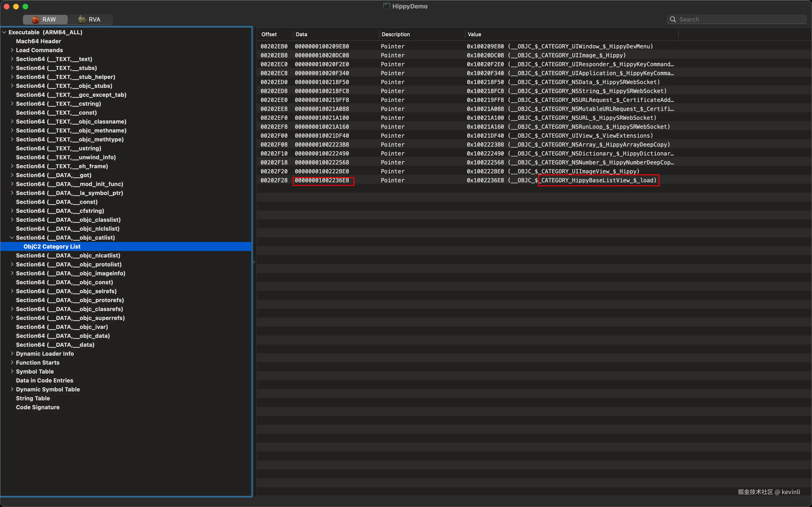Click the Value column header
The image size is (812, 507).
[x=474, y=34]
